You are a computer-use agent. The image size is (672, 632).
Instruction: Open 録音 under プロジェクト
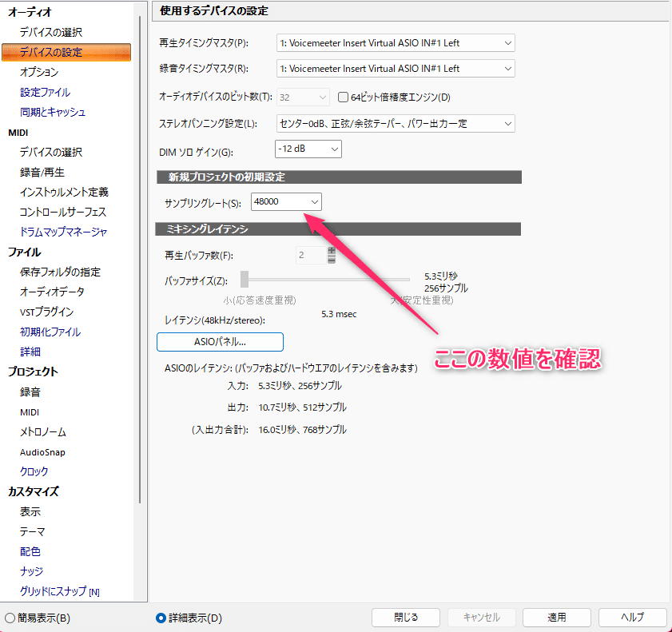point(30,392)
